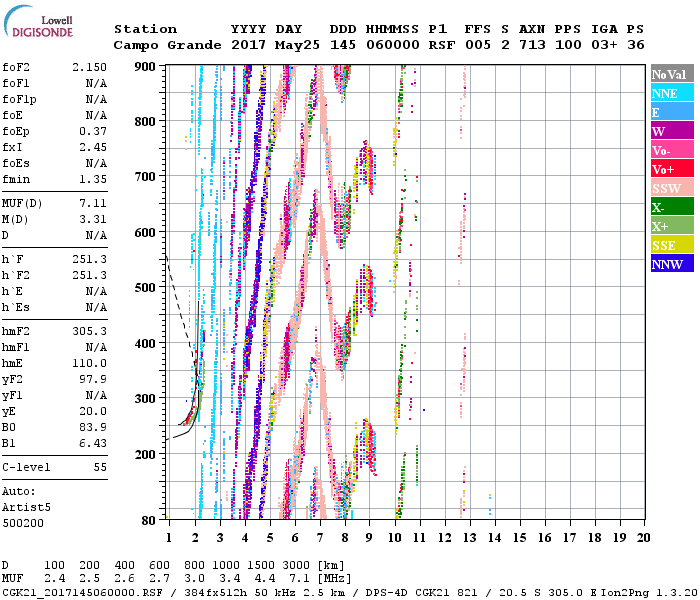700x600 pixels.
Task: Select the Vo+ red legend swatch
Action: 672,169
